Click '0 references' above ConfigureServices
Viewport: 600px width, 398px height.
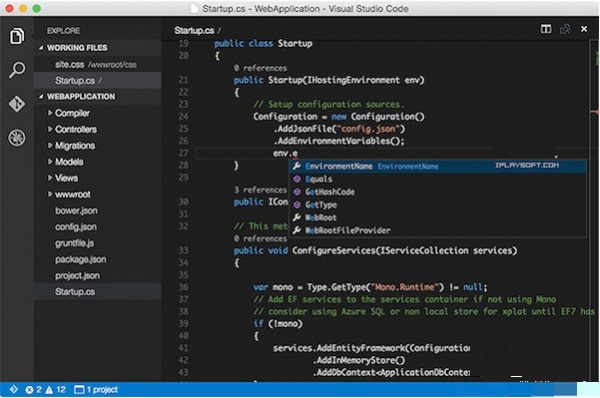[260, 238]
